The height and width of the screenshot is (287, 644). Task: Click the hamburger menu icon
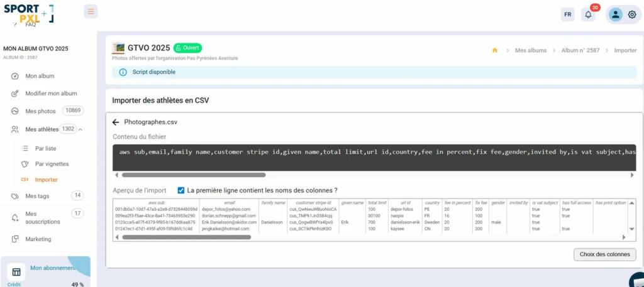pos(91,11)
